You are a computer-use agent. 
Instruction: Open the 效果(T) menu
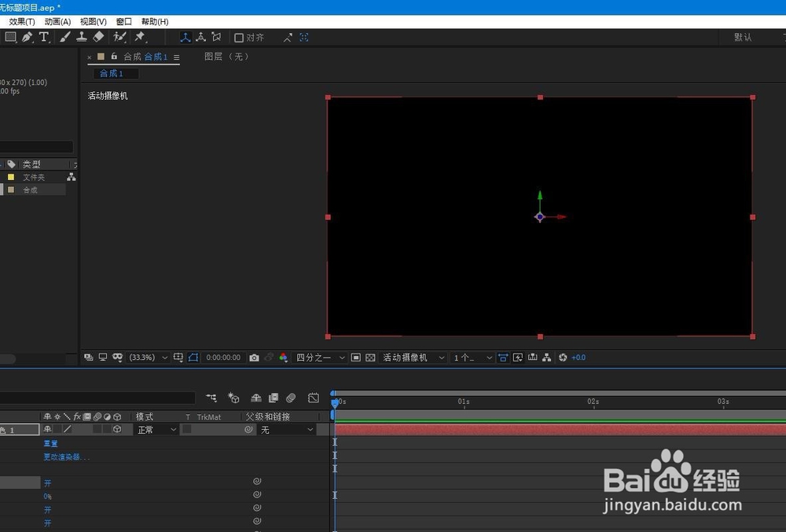pyautogui.click(x=21, y=21)
